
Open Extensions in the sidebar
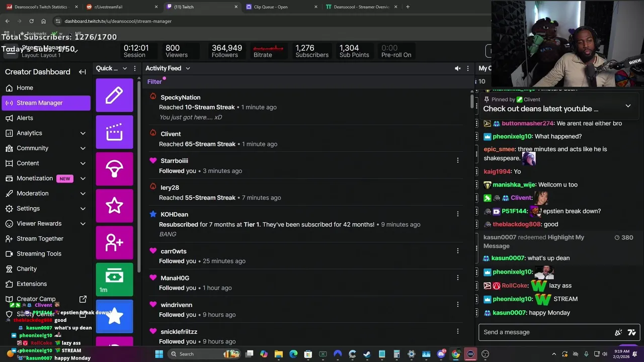point(46,284)
